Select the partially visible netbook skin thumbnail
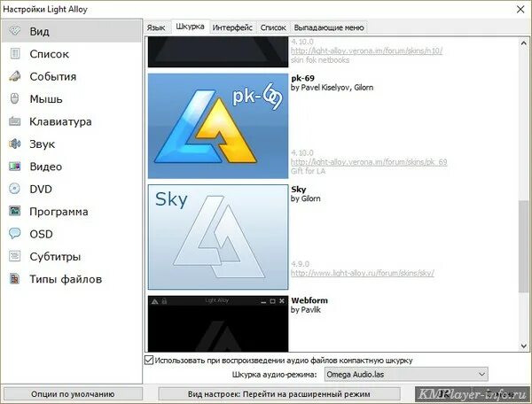 (218, 52)
